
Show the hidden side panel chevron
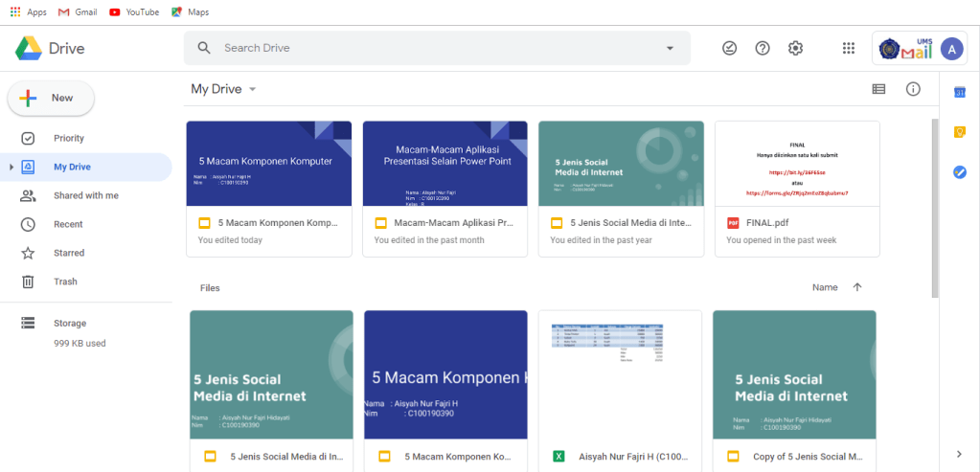coord(959,454)
